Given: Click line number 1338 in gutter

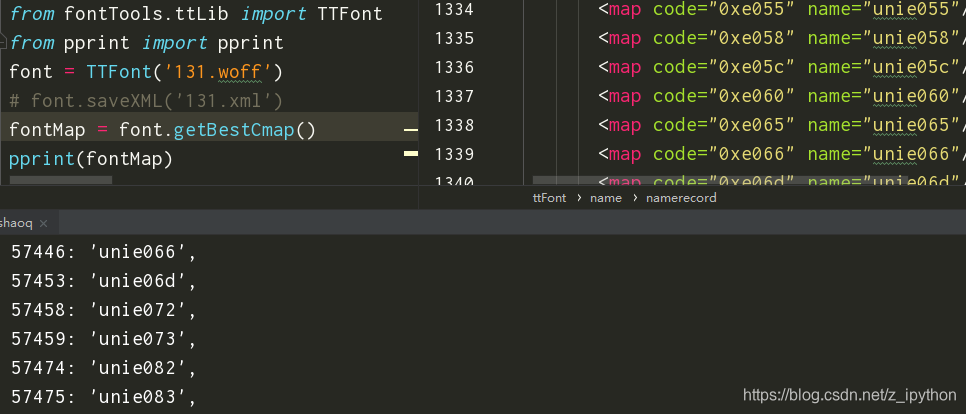Looking at the screenshot, I should click(454, 125).
